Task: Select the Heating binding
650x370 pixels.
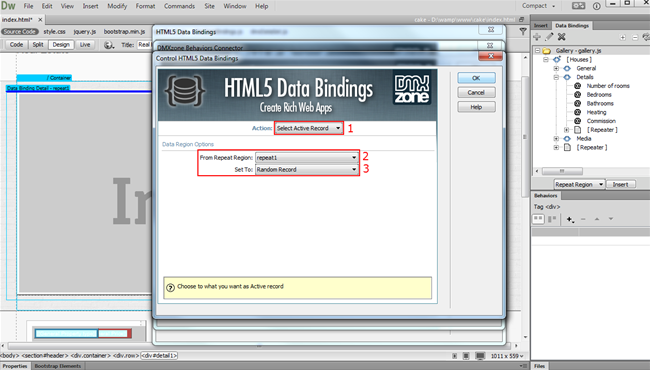Action: pyautogui.click(x=596, y=112)
